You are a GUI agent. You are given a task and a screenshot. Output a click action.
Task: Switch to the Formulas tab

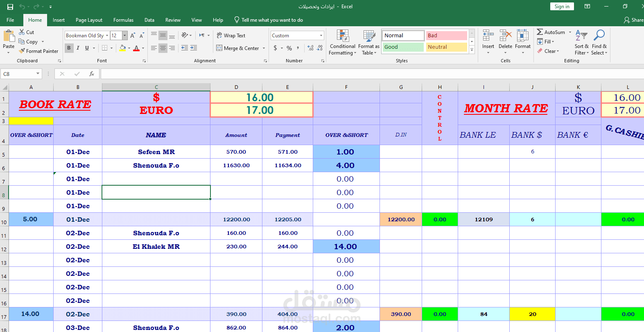pos(123,20)
